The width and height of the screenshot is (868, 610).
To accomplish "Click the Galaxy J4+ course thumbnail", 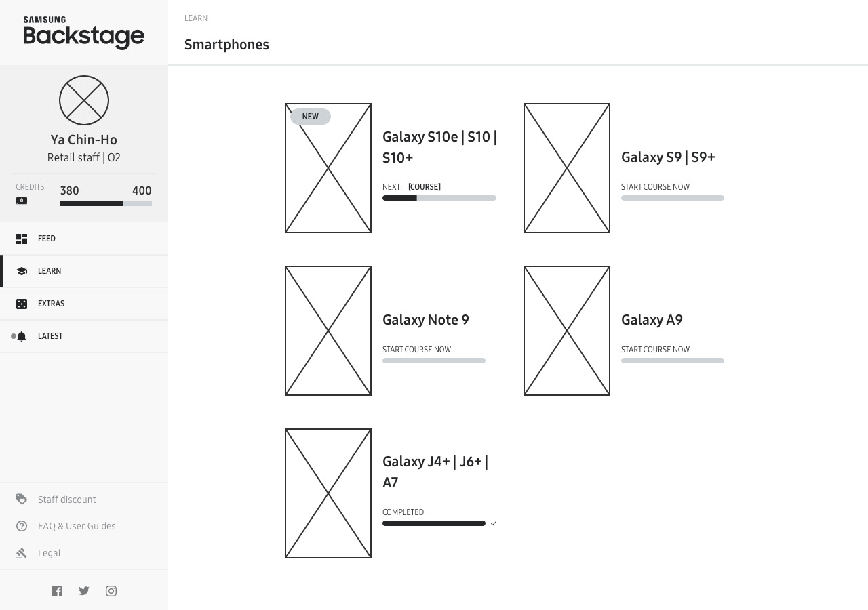I will tap(328, 493).
